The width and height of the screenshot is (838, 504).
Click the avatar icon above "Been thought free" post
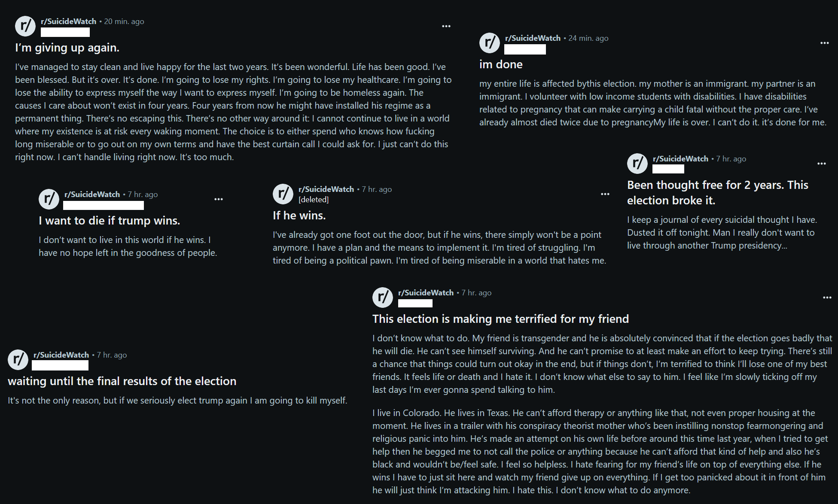tap(637, 164)
